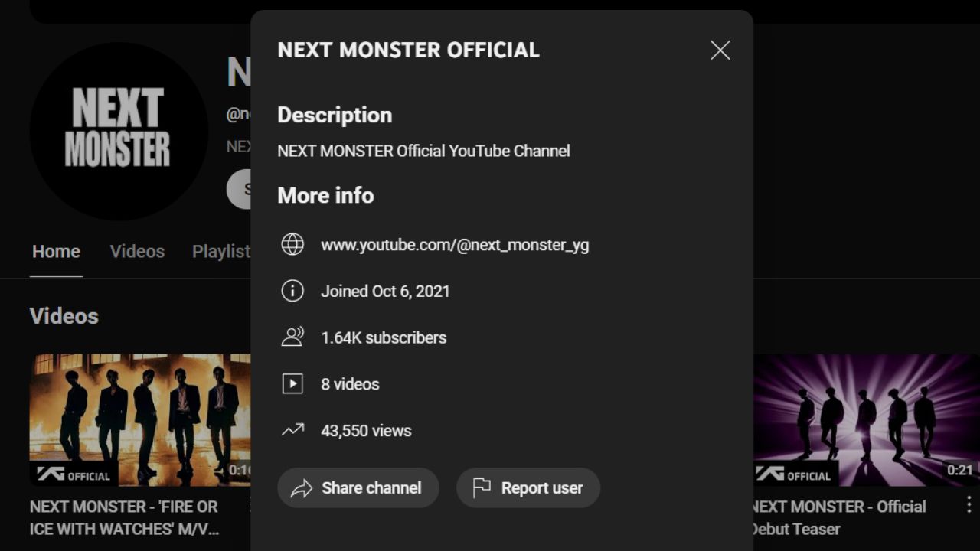
Task: Click the '43,550 views' text
Action: [366, 430]
